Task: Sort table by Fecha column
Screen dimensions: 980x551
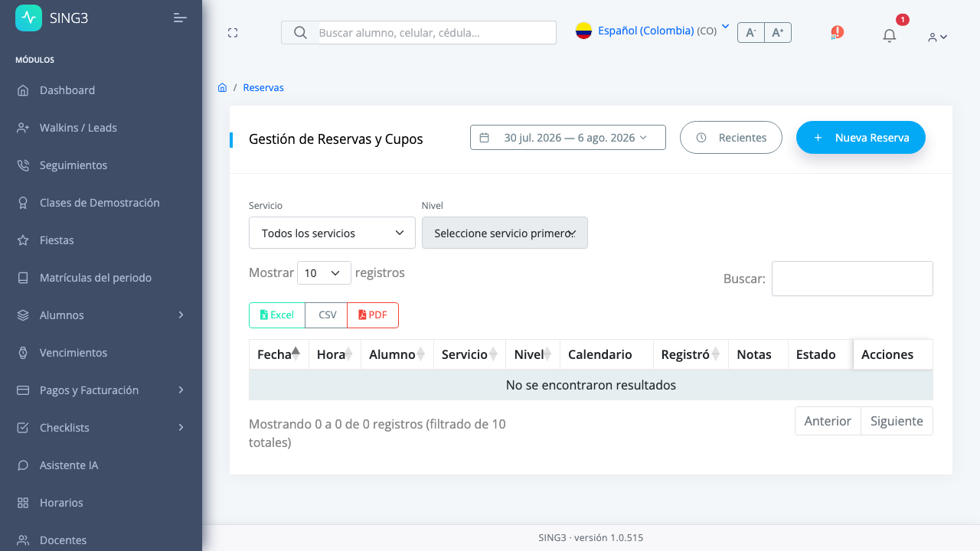Action: click(279, 354)
